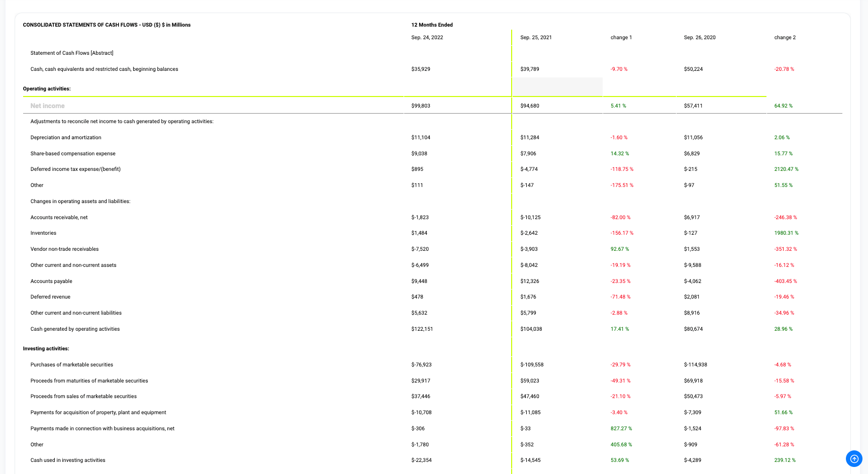
Task: Click the 1980.31 % inventories change
Action: 786,233
